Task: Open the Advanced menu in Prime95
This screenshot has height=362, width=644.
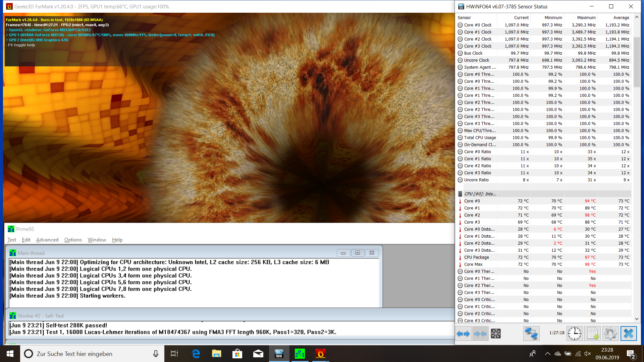Action: (x=47, y=240)
